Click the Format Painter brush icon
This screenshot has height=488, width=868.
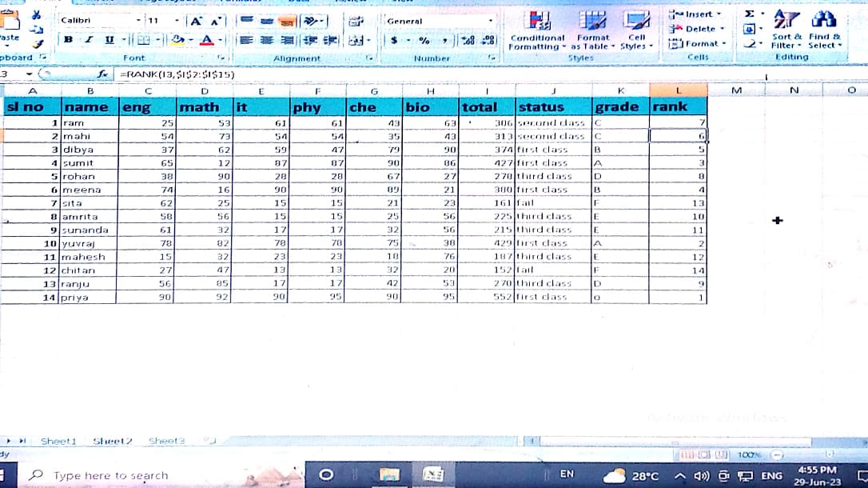(36, 45)
